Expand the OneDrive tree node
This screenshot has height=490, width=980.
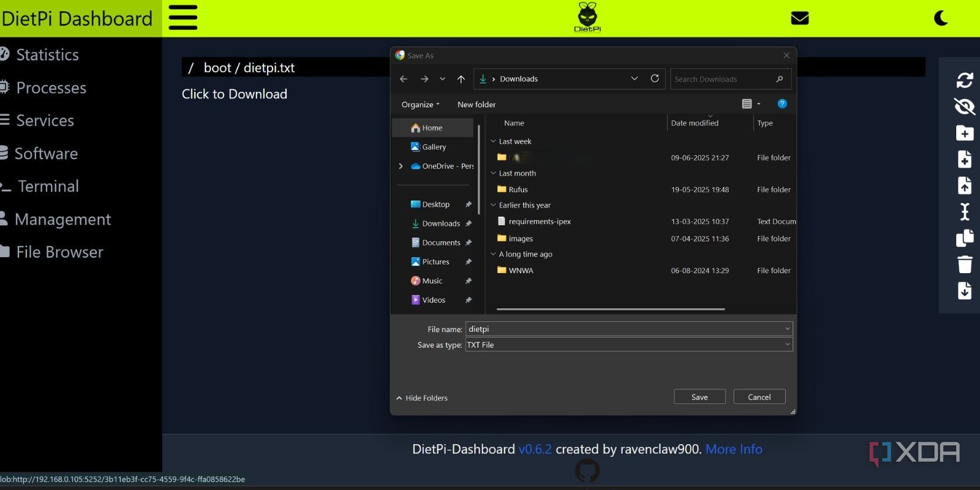(x=401, y=166)
